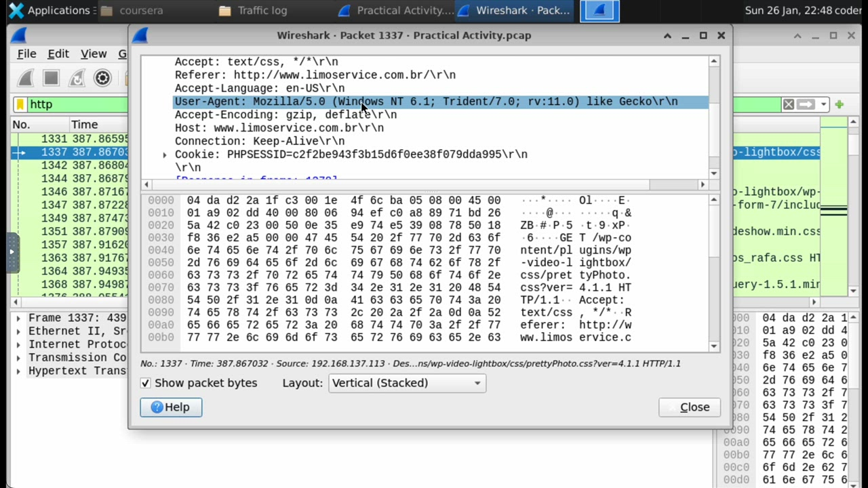
Task: Switch to the Traffic log folder window
Action: pos(254,10)
